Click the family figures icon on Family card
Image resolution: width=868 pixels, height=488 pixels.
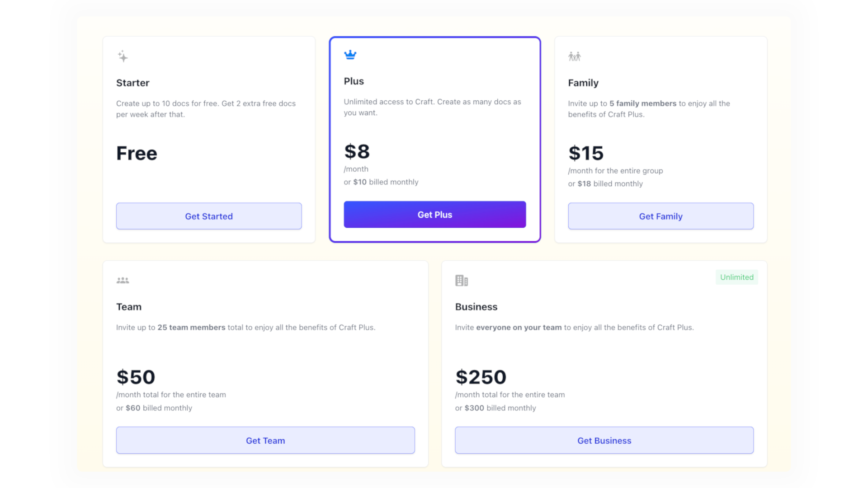575,56
